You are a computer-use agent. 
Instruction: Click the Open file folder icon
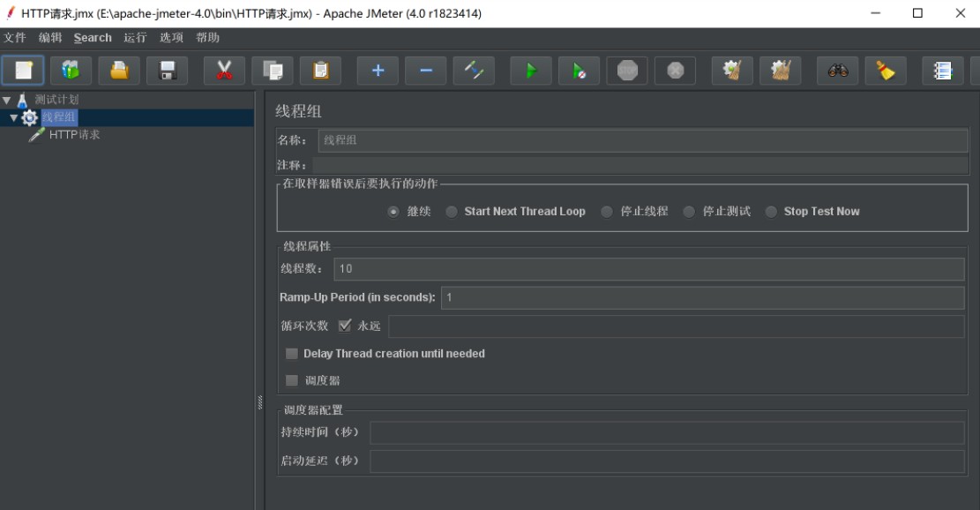(x=119, y=70)
